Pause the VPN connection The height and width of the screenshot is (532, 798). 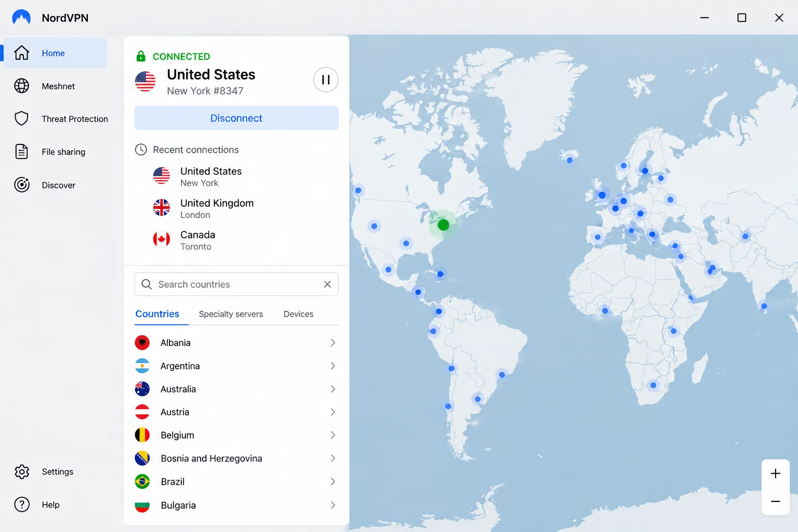click(326, 79)
